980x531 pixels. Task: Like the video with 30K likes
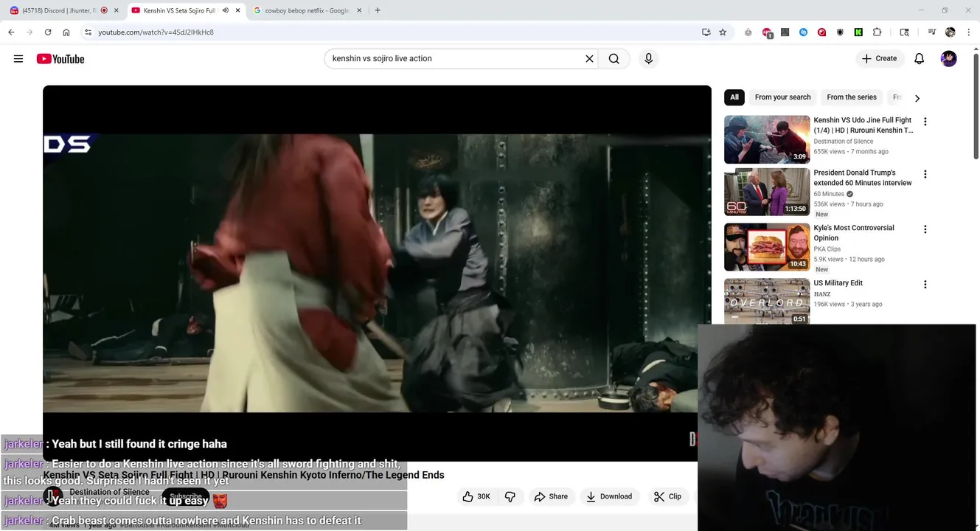(x=476, y=496)
